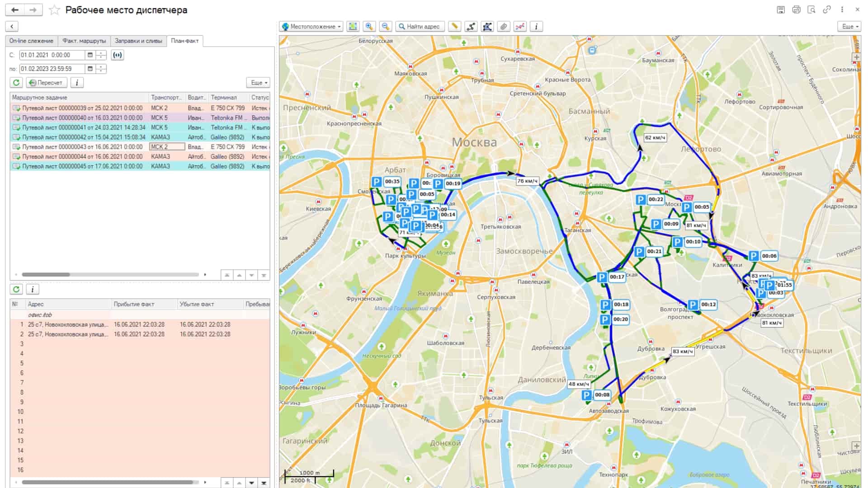Image resolution: width=868 pixels, height=488 pixels.
Task: Click the zoom-in magnifier on map toolbar
Action: coord(369,27)
